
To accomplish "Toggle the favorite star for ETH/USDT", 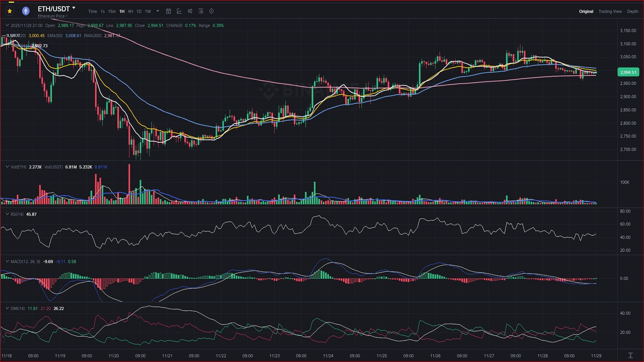I will pyautogui.click(x=10, y=11).
